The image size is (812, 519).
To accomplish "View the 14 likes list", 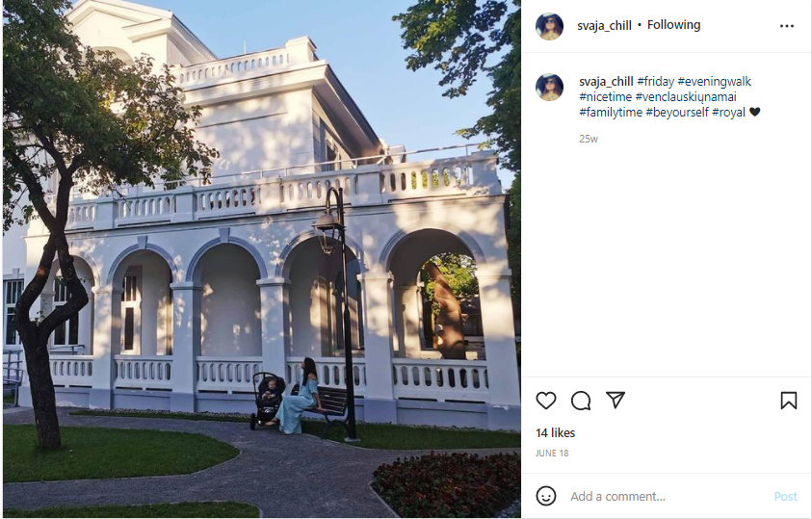I will (x=555, y=432).
